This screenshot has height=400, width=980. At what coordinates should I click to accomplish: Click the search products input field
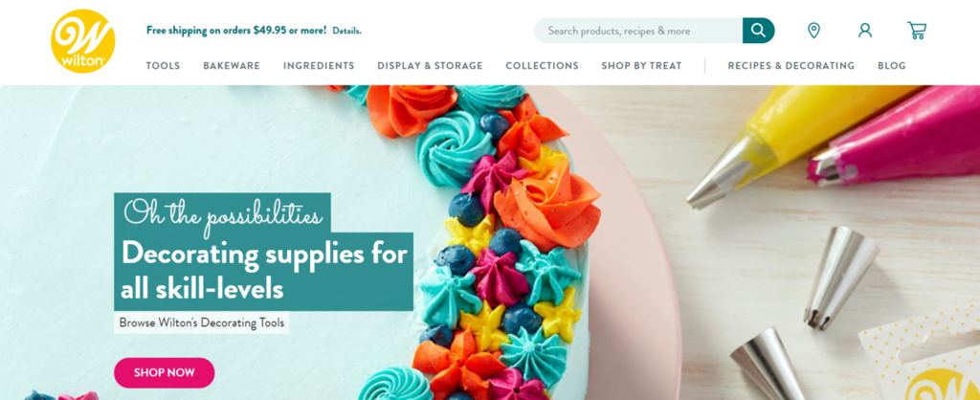638,31
